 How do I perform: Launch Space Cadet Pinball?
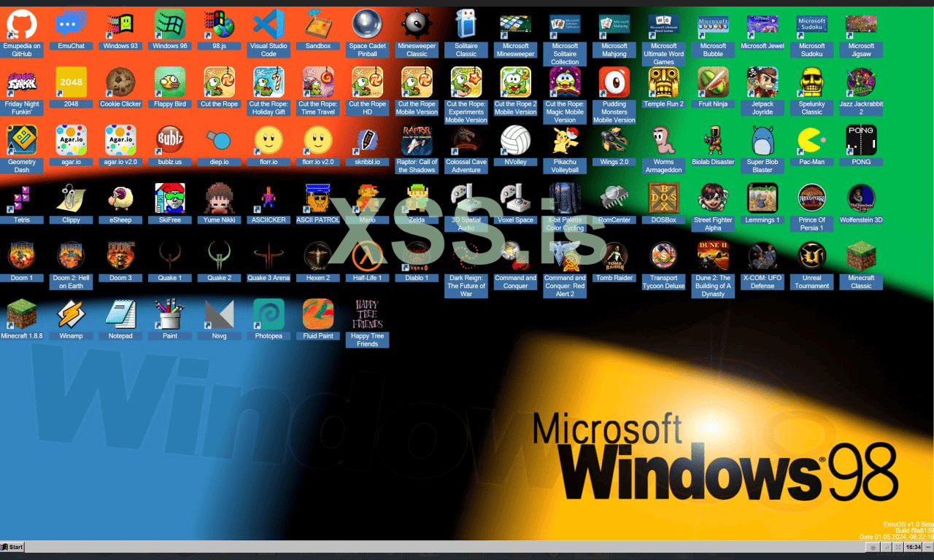click(368, 25)
